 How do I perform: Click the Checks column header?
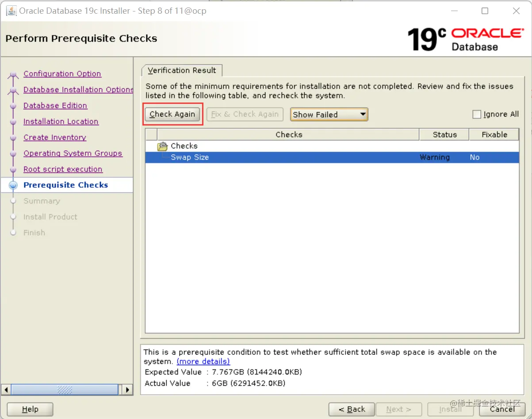[288, 134]
